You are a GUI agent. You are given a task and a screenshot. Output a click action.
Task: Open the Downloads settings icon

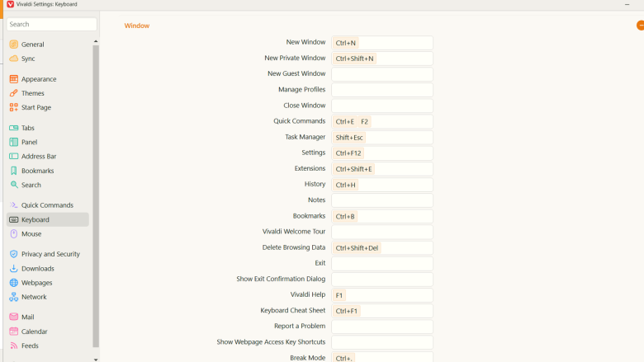[x=14, y=268]
